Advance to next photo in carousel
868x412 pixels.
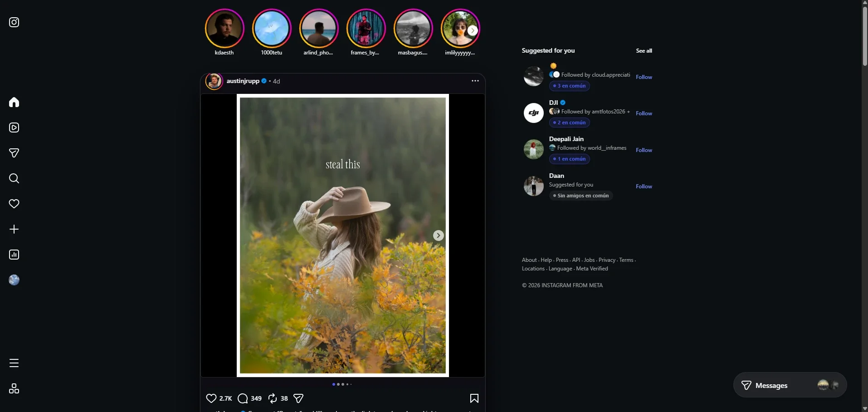(439, 235)
